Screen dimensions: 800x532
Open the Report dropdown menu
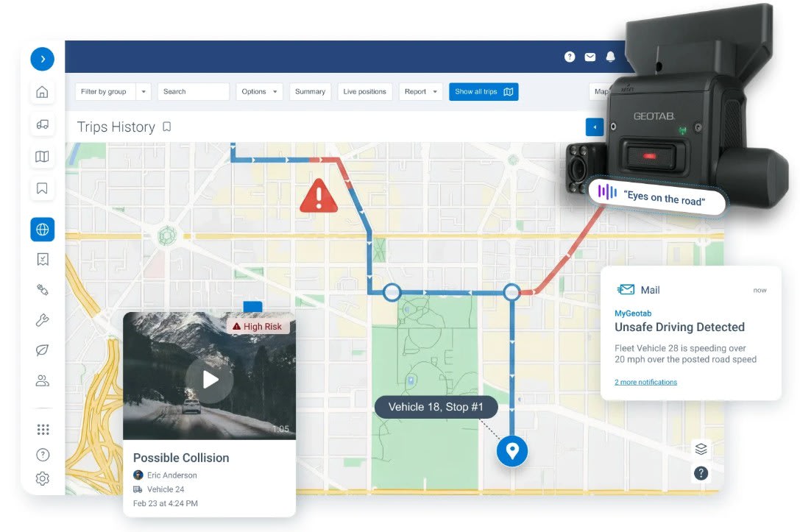421,92
